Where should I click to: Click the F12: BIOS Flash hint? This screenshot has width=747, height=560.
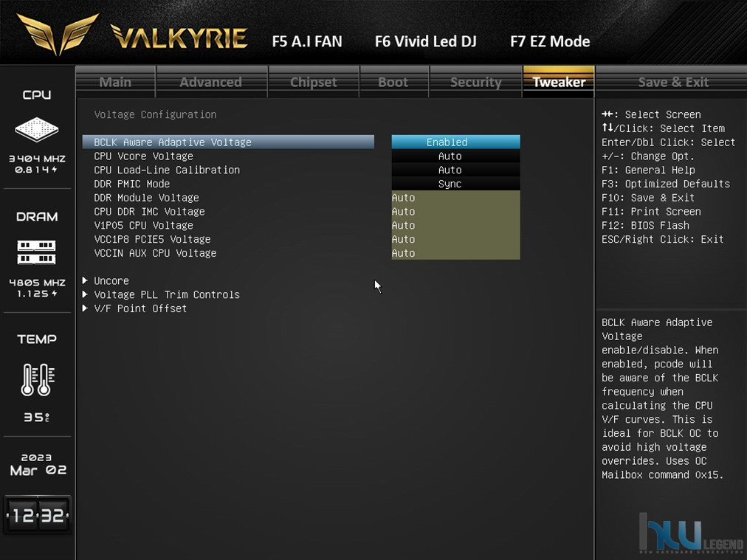click(645, 225)
